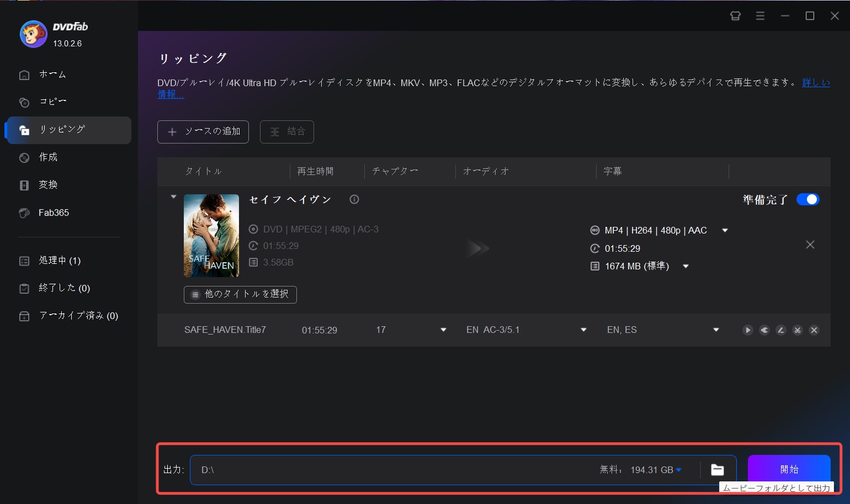
Task: Click the preview play icon for SAFE_HAVEN.Title7
Action: click(x=747, y=330)
